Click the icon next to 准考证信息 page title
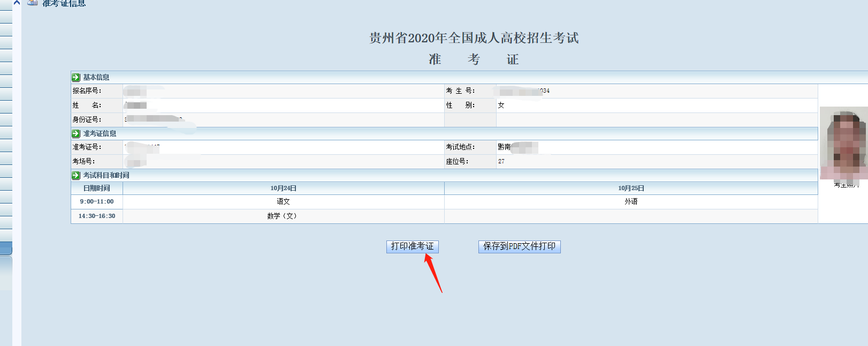868x346 pixels. point(33,3)
